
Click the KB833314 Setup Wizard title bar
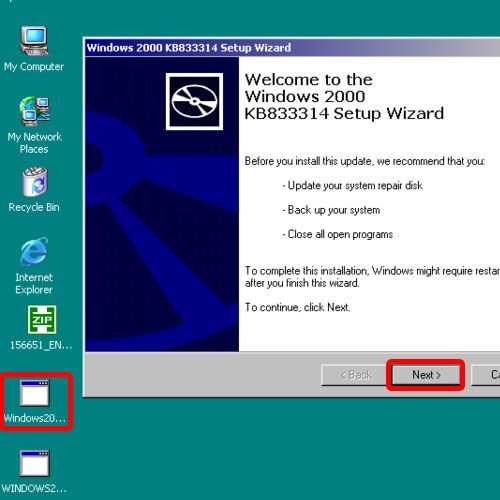pos(292,48)
